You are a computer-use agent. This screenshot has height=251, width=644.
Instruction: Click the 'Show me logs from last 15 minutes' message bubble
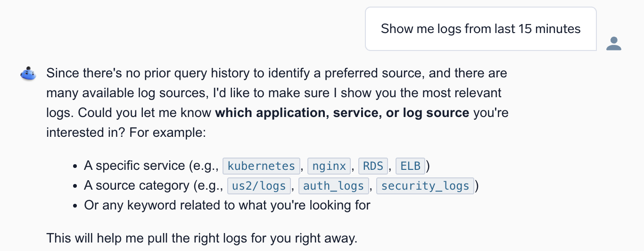[x=481, y=29]
